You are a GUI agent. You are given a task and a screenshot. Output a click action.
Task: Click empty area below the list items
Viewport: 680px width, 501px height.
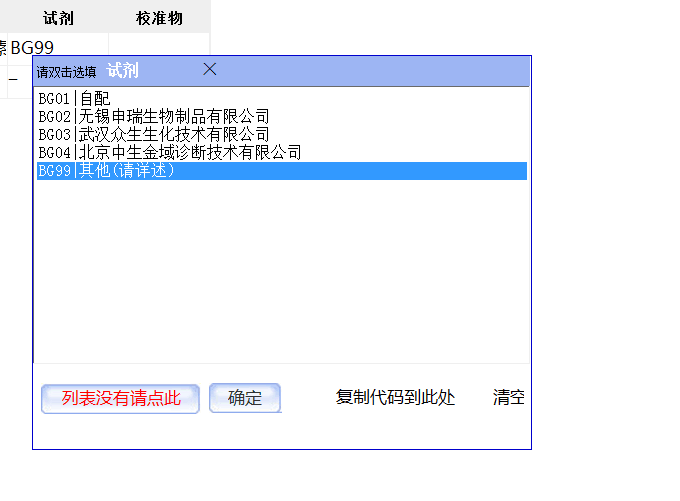(280, 270)
